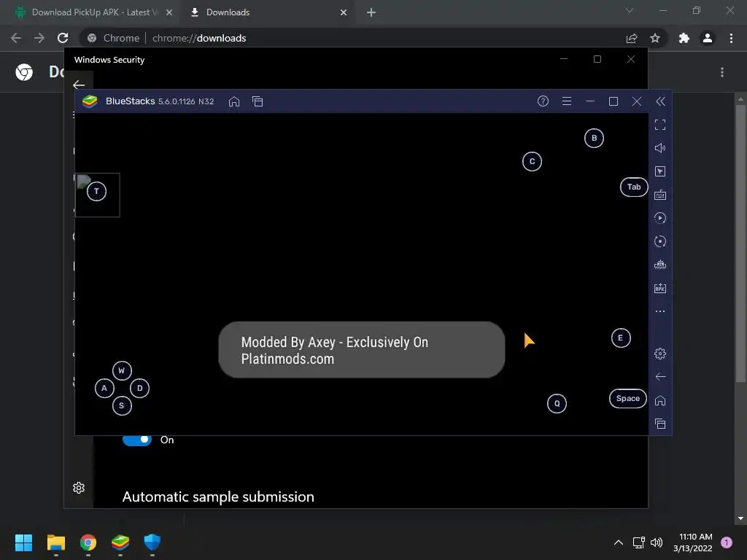This screenshot has width=747, height=560.
Task: Collapse the BlueStacks side toolbar
Action: [660, 101]
